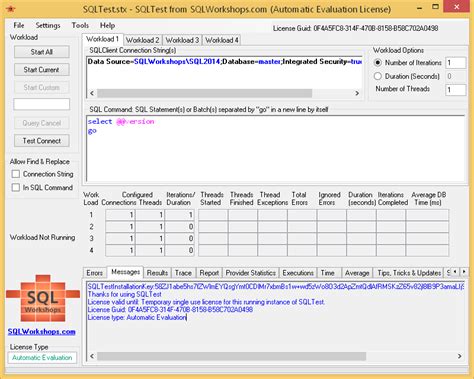Enable the In SQL Command checkbox
Viewport: 474px width, 379px height.
16,187
